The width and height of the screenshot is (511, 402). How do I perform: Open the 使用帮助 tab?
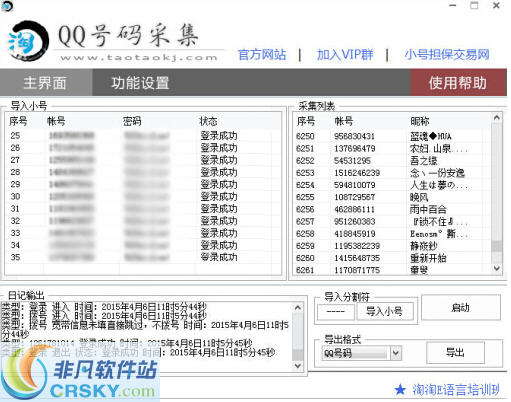[x=458, y=83]
